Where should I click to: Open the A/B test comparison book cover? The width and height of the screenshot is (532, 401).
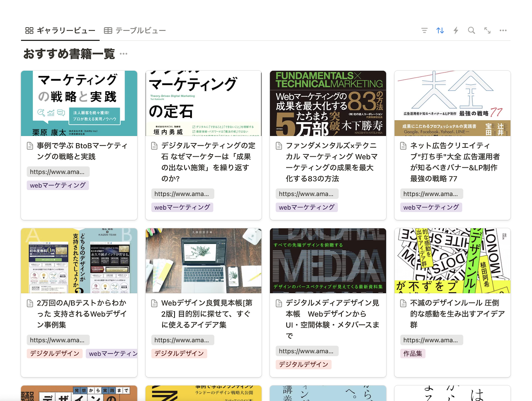79,261
